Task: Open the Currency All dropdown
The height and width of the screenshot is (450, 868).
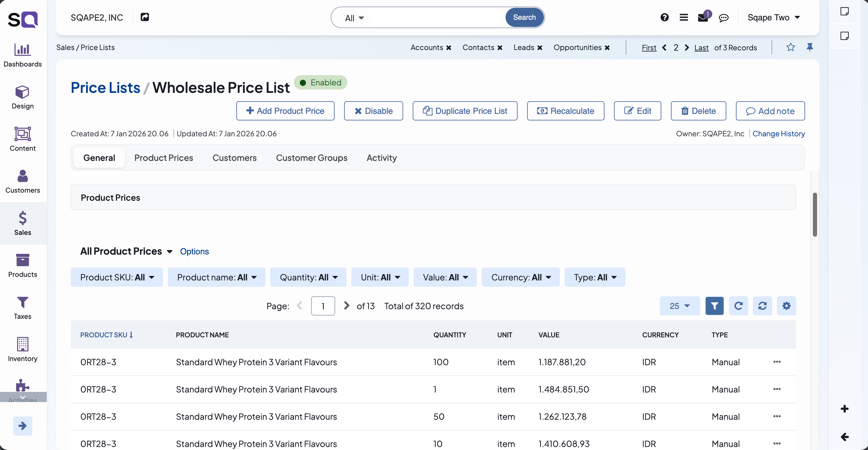Action: tap(520, 277)
